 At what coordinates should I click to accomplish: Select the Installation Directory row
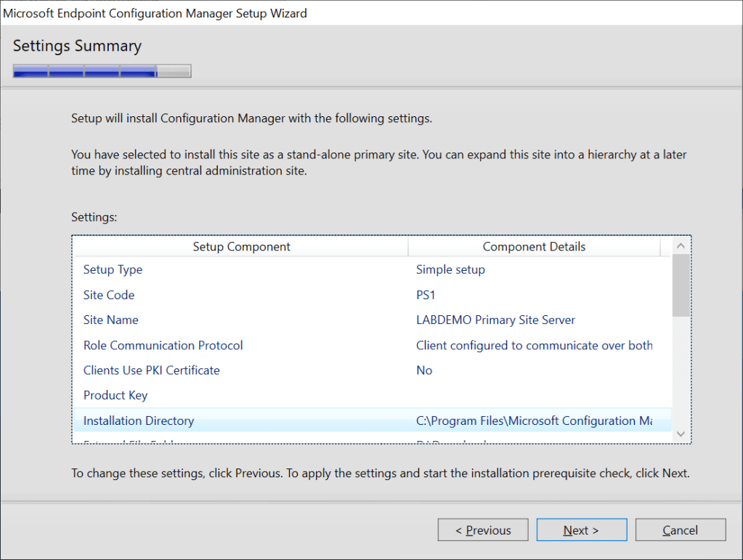(x=139, y=421)
